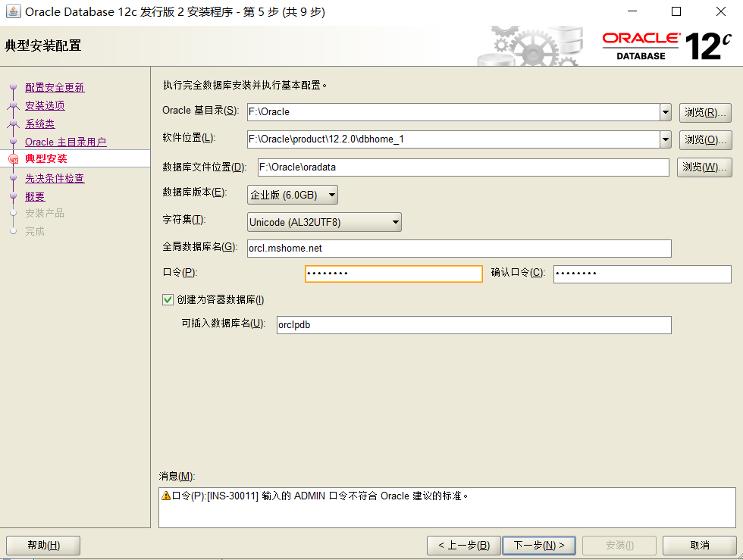
Task: Focus the 可插入数据库名 field
Action: pos(474,325)
